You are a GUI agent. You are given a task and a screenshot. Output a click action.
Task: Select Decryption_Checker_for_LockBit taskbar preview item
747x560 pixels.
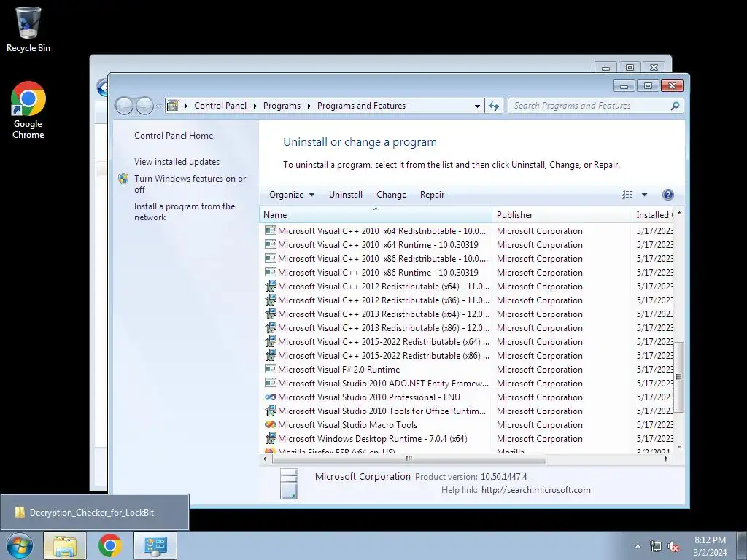[94, 513]
